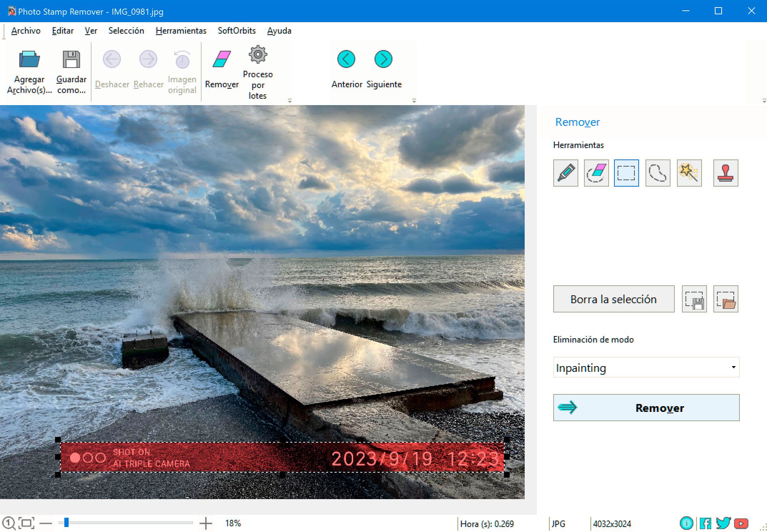Open the Inpainting mode dropdown
Screen dimensions: 767x532
tap(646, 368)
